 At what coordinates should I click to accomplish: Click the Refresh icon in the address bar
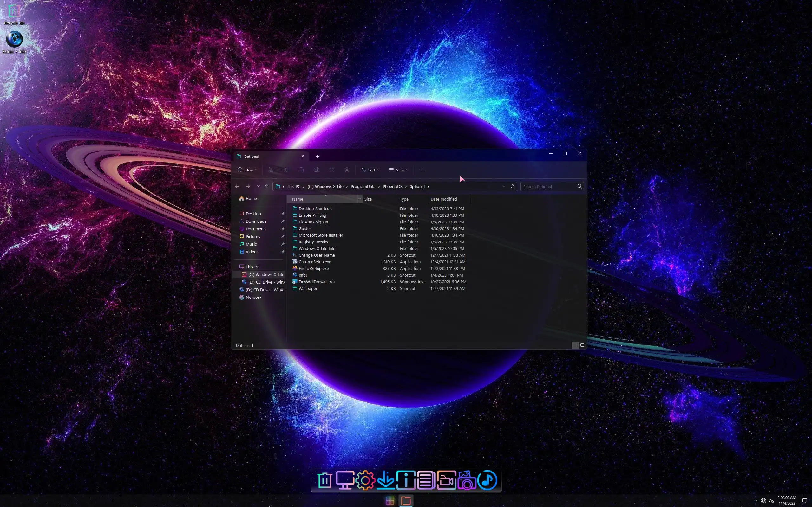(x=512, y=186)
